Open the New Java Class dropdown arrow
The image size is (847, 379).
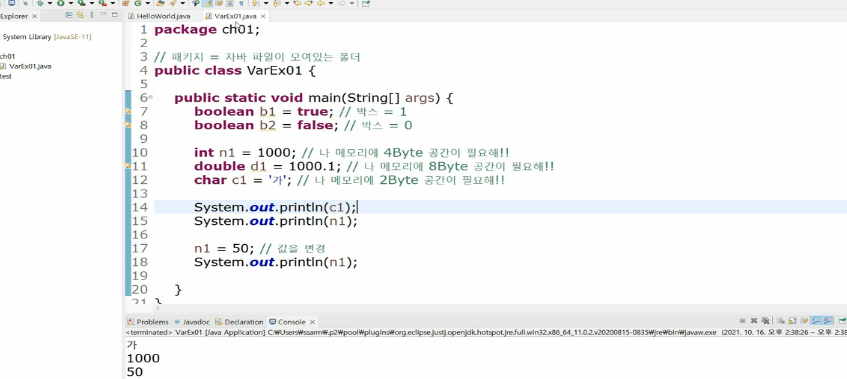[x=147, y=3]
